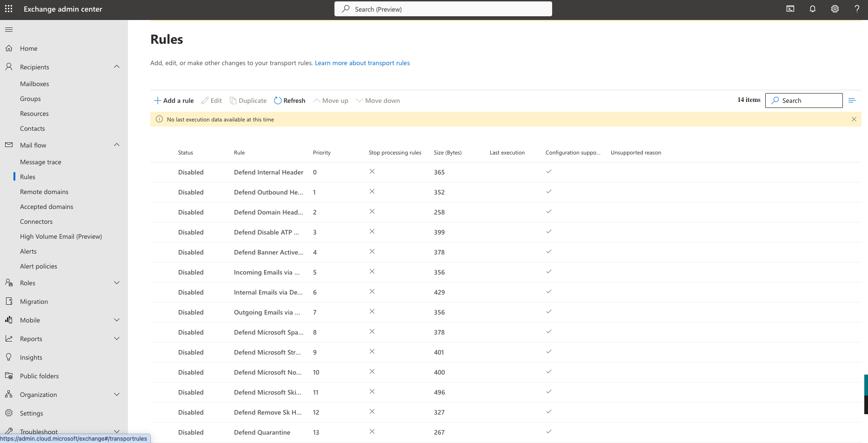The image size is (868, 443).
Task: Navigate to Message trace
Action: (40, 161)
